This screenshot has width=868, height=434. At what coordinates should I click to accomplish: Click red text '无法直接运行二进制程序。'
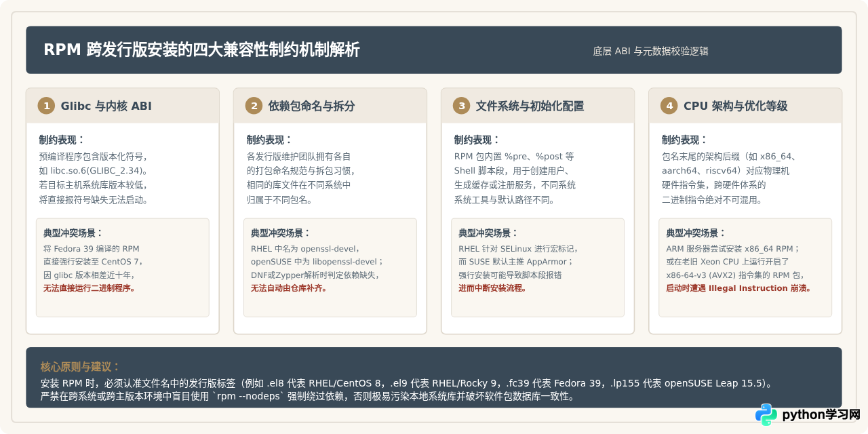point(90,288)
